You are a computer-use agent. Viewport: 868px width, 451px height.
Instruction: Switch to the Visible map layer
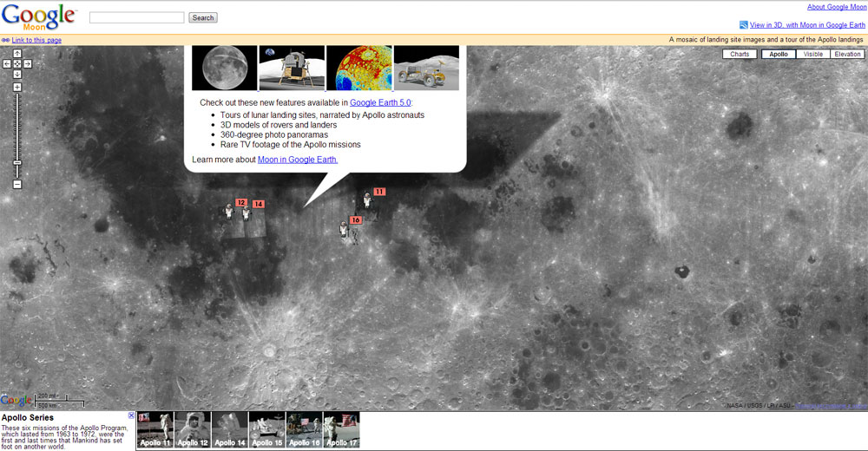click(x=813, y=55)
